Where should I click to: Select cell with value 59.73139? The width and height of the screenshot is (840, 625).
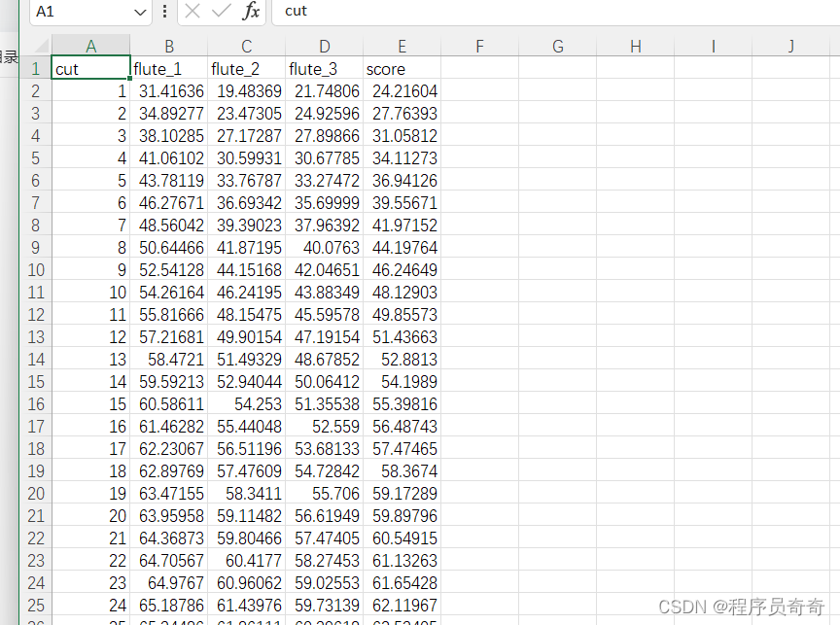(x=324, y=606)
